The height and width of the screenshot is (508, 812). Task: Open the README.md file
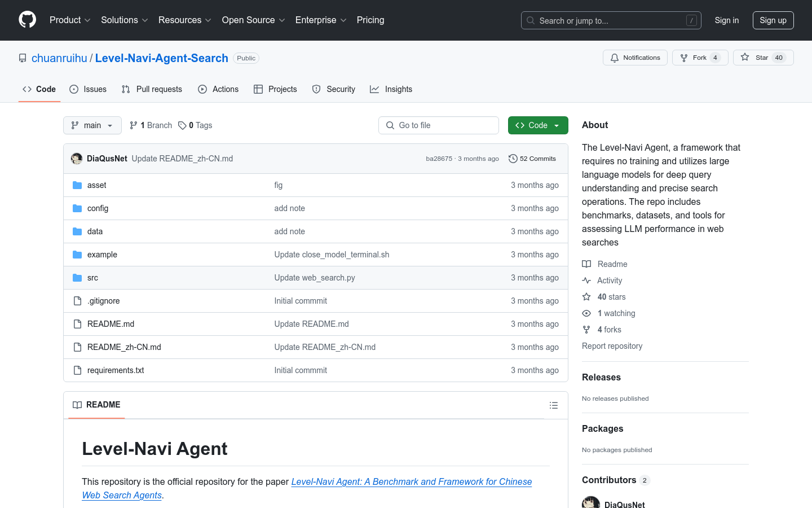(x=111, y=324)
